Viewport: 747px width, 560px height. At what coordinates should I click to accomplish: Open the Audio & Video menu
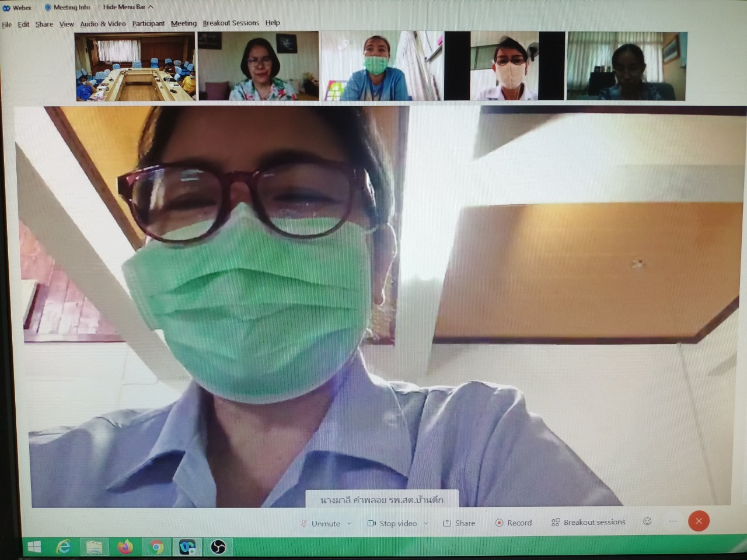[x=103, y=24]
